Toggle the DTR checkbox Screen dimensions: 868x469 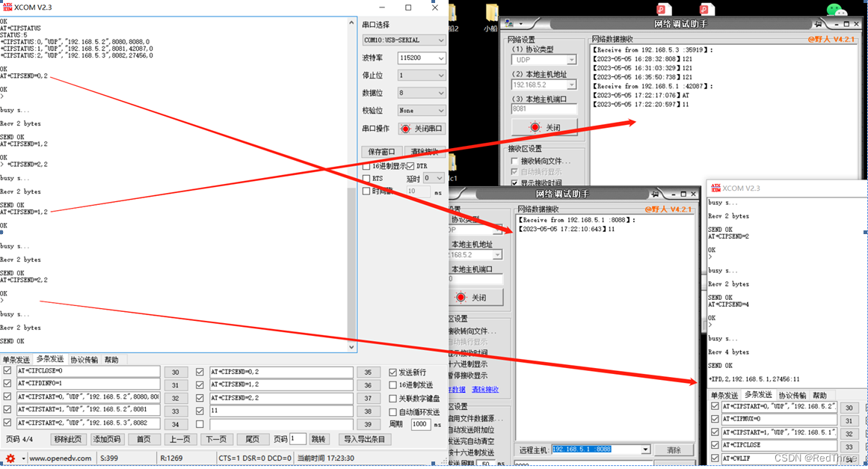coord(410,166)
